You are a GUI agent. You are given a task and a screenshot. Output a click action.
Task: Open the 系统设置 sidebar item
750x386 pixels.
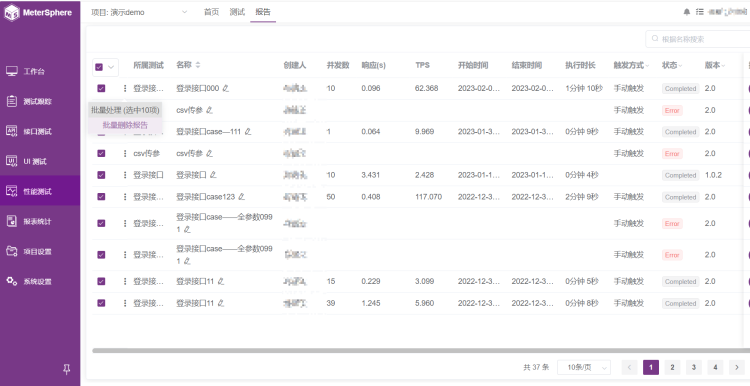click(x=40, y=281)
